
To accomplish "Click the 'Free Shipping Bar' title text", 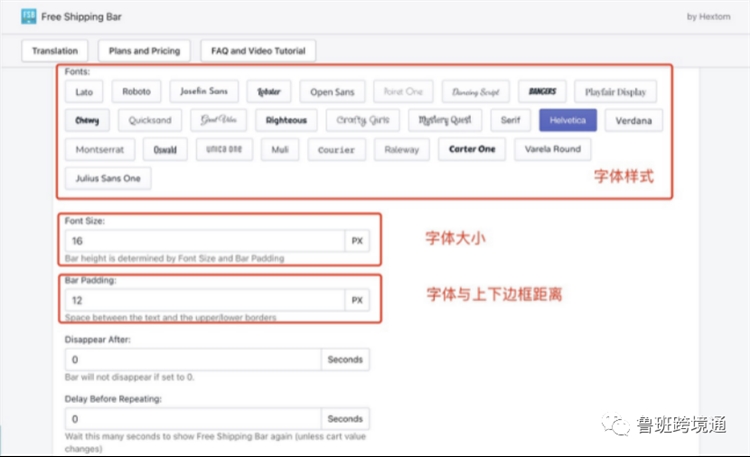I will pyautogui.click(x=81, y=17).
